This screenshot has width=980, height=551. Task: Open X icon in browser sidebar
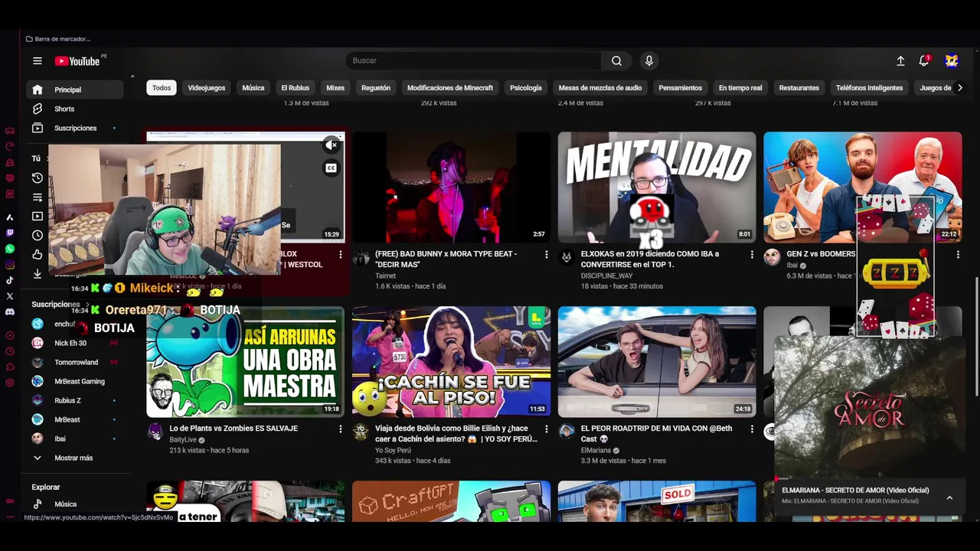(x=9, y=296)
